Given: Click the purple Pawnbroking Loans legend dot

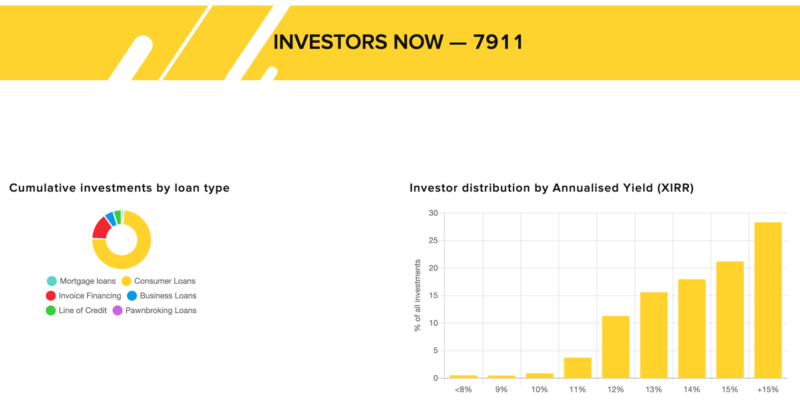Looking at the screenshot, I should (117, 310).
